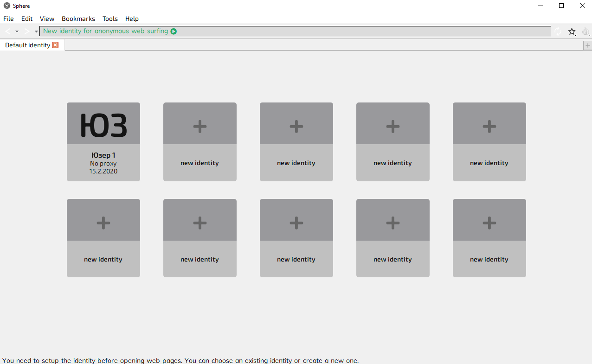Create new identity in bottom-left tile

103,238
